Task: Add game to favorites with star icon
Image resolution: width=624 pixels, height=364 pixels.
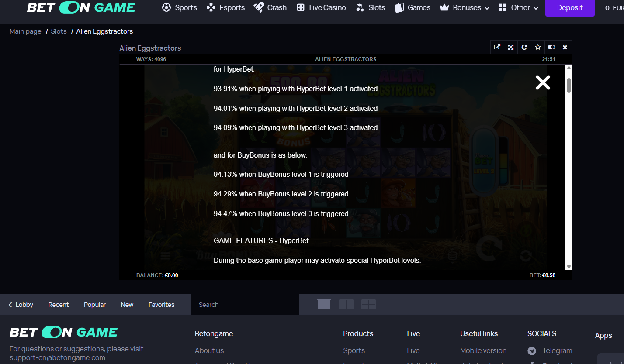Action: (538, 47)
